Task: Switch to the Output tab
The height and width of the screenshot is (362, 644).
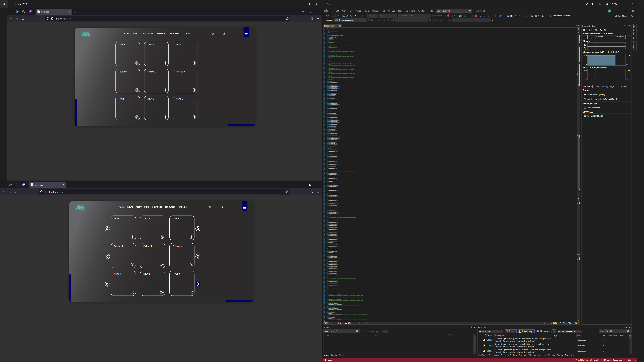Action: coord(560,355)
